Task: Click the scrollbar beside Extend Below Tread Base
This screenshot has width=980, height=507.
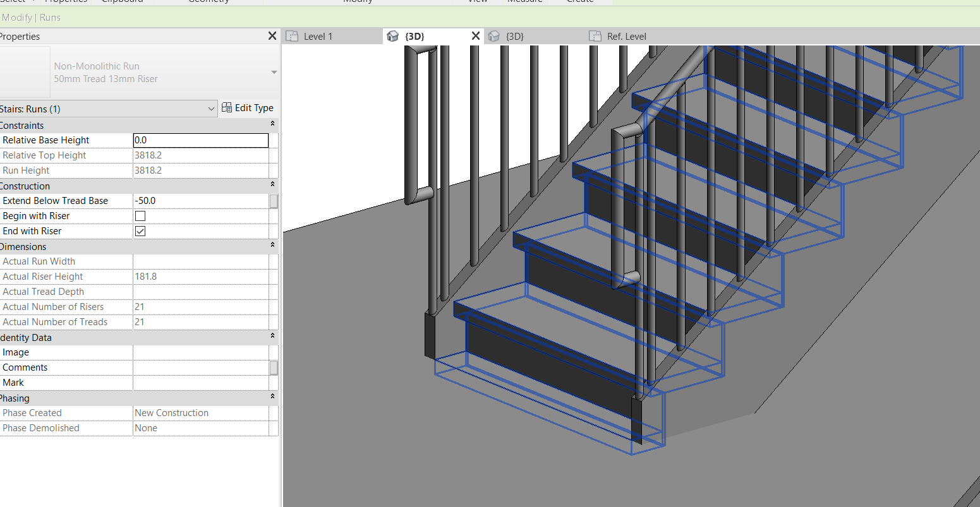Action: click(273, 201)
